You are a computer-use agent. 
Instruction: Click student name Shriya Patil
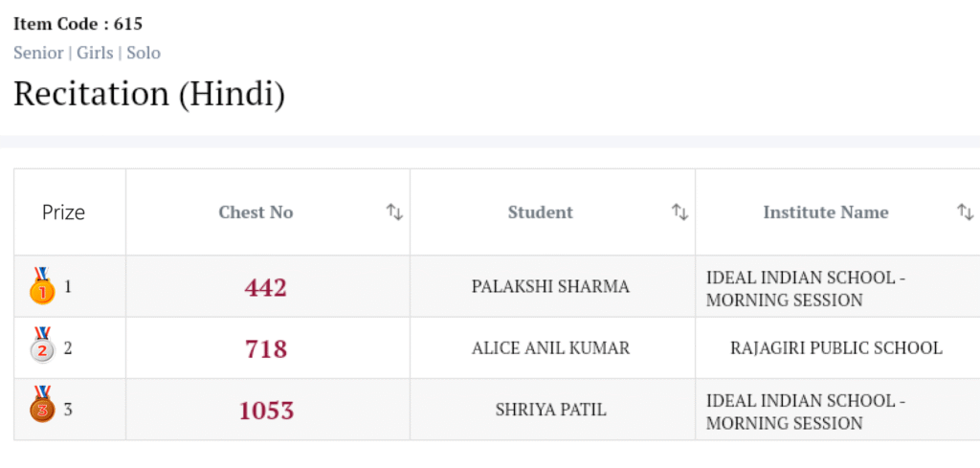coord(550,411)
